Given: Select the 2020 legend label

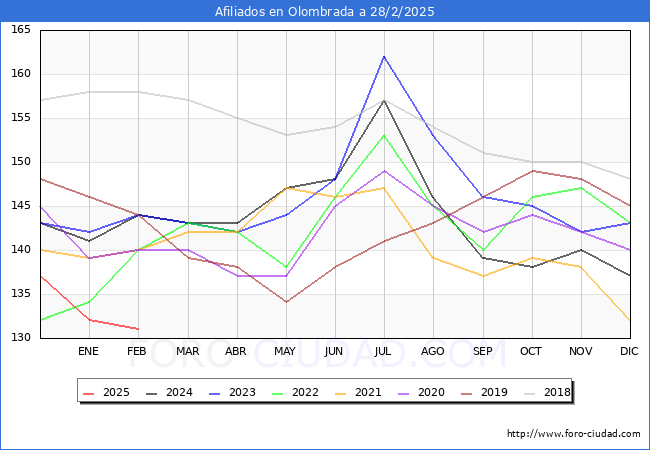Looking at the screenshot, I should coord(431,392).
